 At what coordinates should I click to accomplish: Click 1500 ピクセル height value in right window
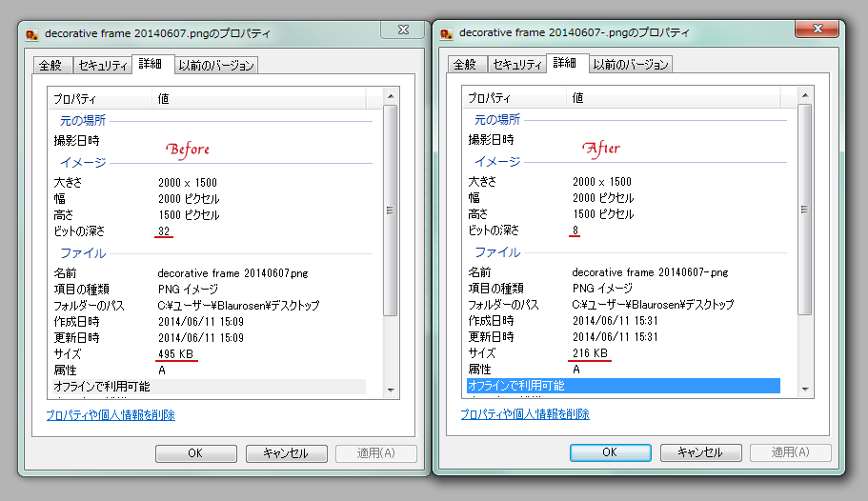tap(603, 213)
